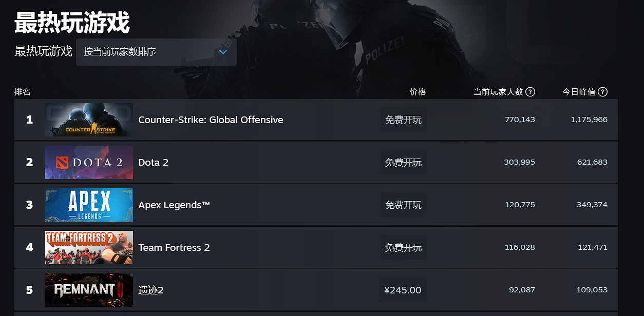Viewport: 644px width, 316px height.
Task: Click 免费开玩 button in Dota 2 row
Action: 403,162
